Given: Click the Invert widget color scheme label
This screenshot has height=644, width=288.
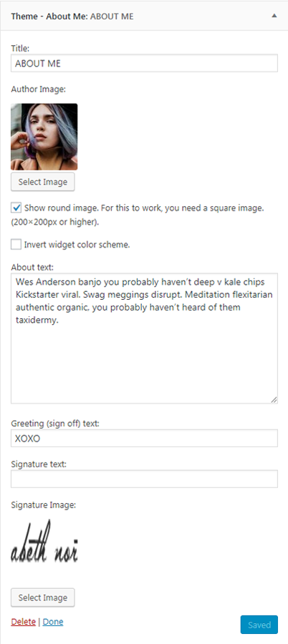Looking at the screenshot, I should 77,245.
